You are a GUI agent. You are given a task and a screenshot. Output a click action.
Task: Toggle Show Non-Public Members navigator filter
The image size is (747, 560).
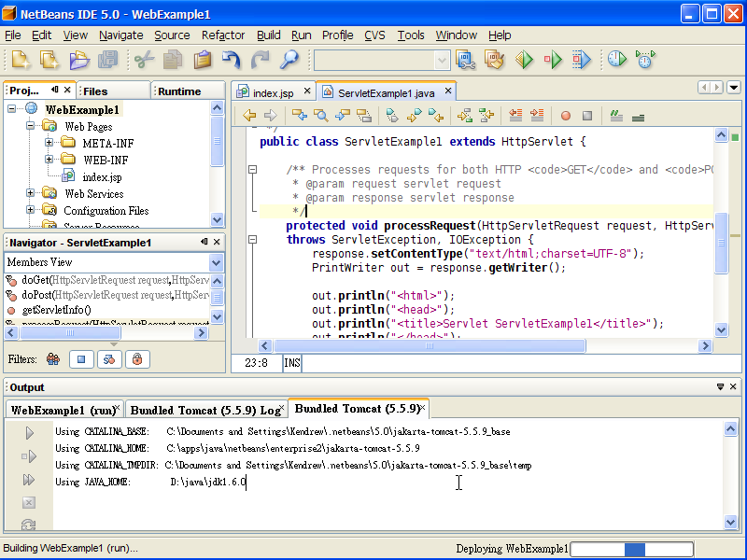pos(137,359)
